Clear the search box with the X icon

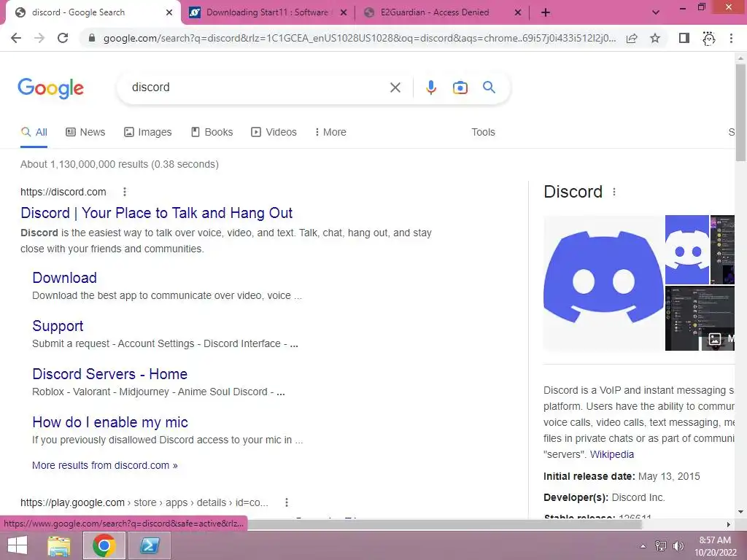point(395,87)
